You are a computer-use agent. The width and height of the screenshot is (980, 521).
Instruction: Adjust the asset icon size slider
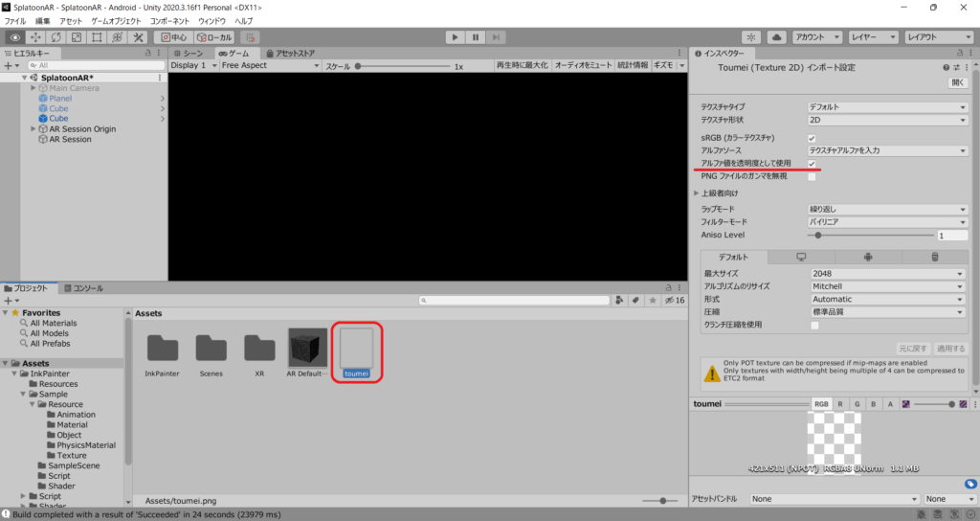click(662, 500)
